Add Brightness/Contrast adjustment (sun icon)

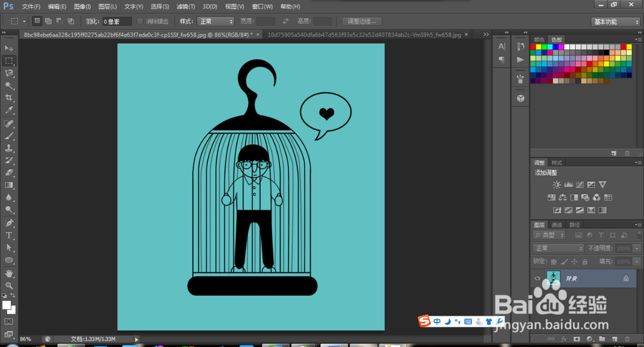[x=556, y=185]
